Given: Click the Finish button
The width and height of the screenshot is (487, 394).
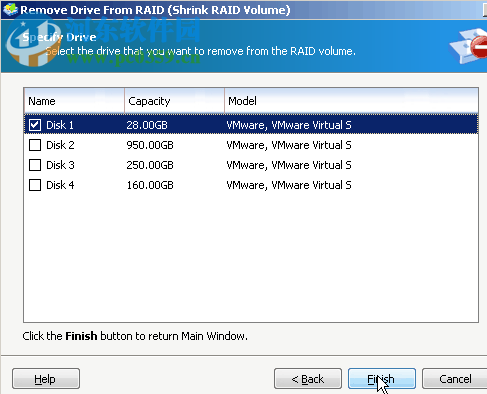Looking at the screenshot, I should (382, 379).
